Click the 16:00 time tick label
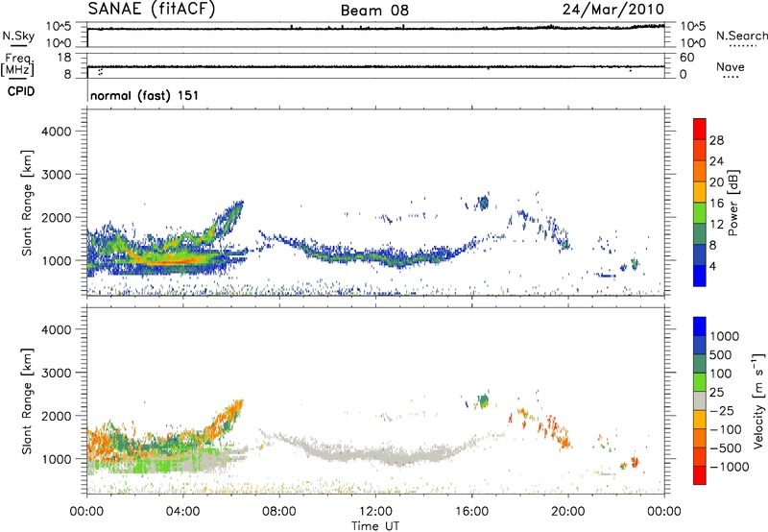This screenshot has width=768, height=532. (x=471, y=512)
